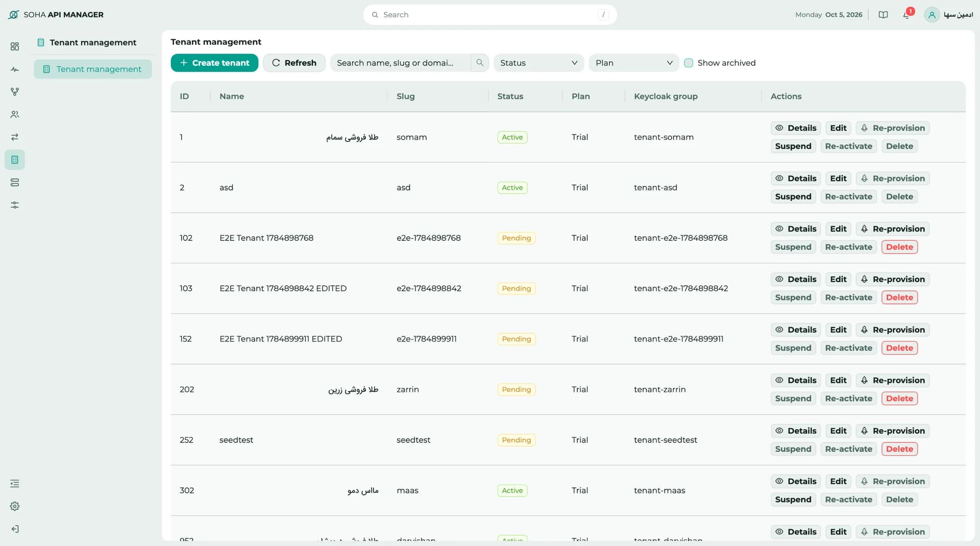Toggle the Show archived checkbox
This screenshot has width=980, height=546.
[x=689, y=63]
